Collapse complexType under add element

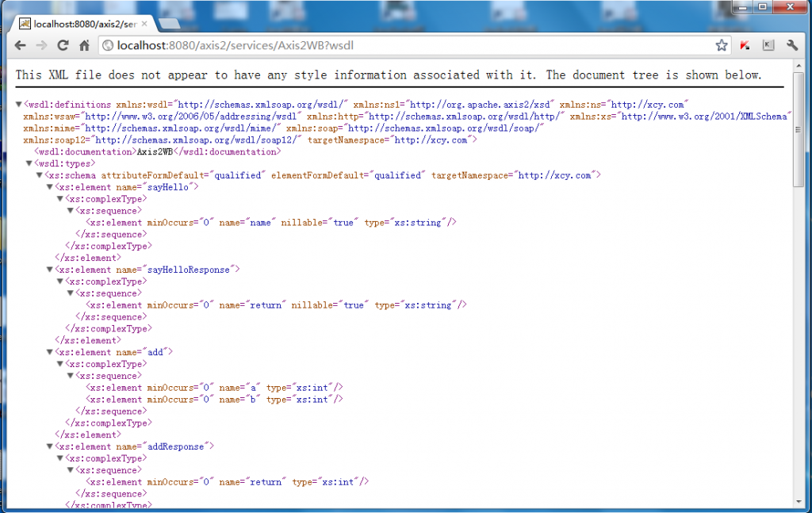click(x=60, y=364)
